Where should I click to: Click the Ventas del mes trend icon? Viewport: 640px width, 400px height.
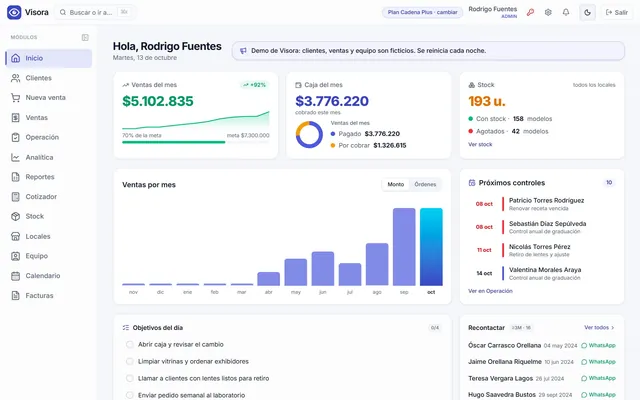coord(125,85)
